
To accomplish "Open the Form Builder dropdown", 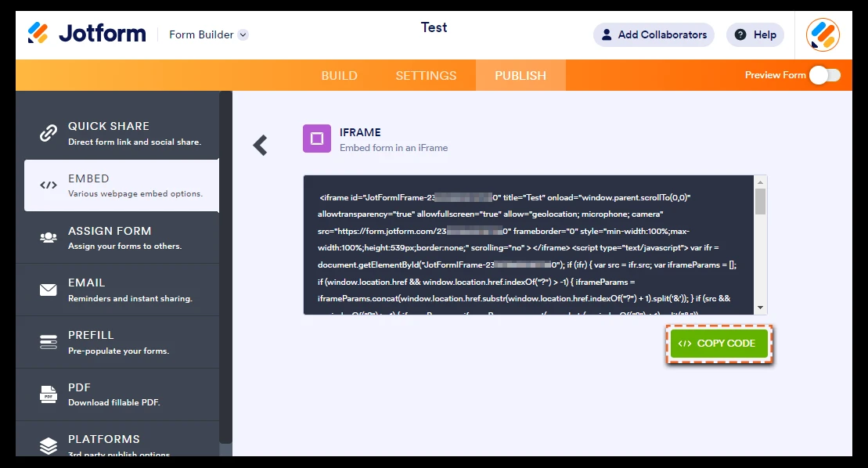I will point(207,34).
